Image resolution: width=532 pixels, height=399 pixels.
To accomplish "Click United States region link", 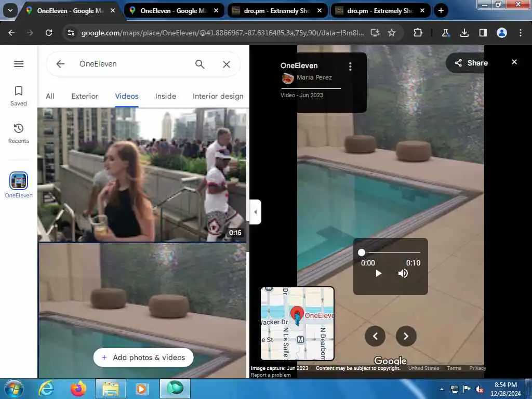I will (423, 368).
